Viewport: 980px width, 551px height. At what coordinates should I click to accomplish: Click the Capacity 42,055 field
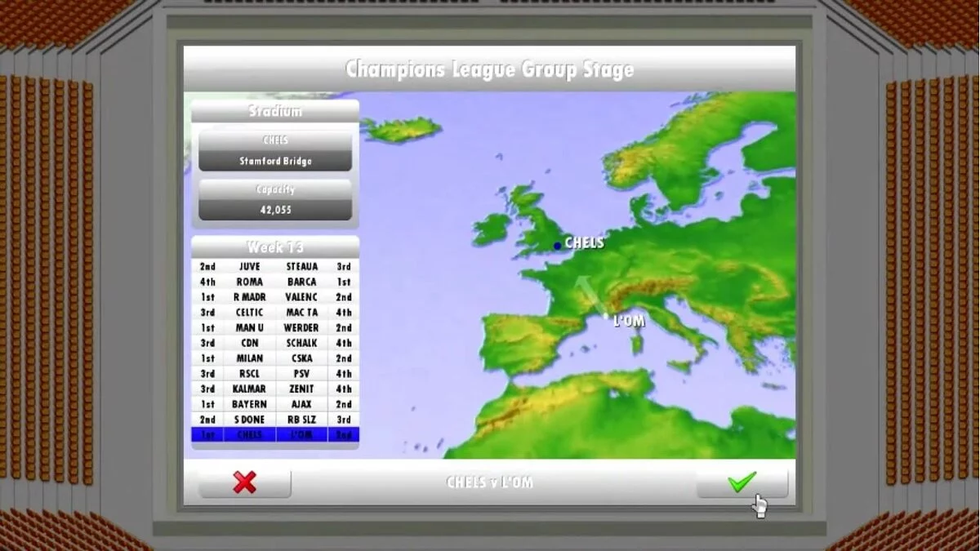[275, 210]
